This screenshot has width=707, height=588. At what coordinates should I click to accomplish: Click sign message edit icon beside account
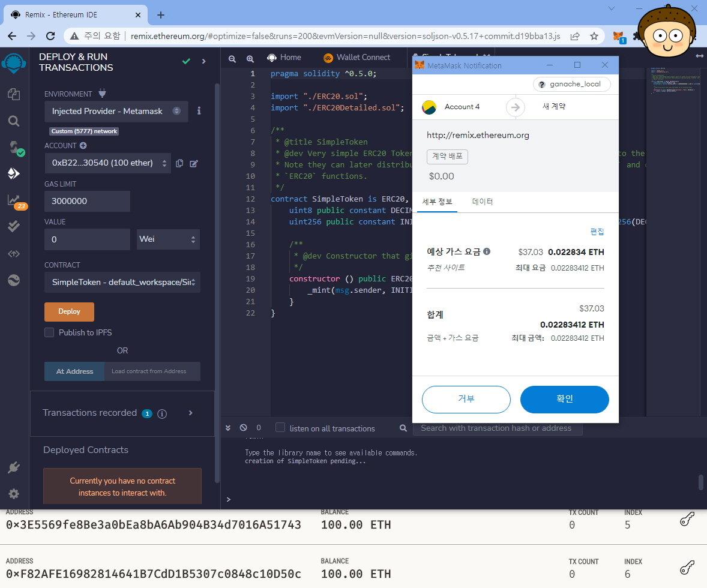pos(194,163)
